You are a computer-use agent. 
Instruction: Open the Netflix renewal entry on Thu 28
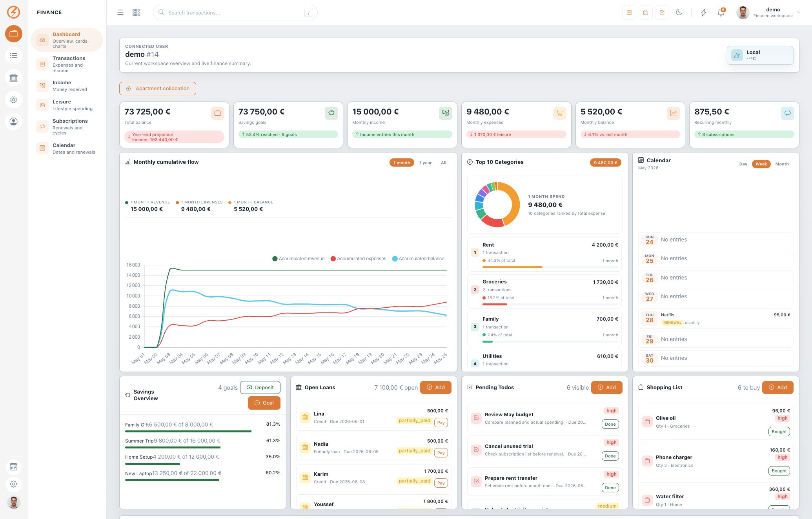716,318
